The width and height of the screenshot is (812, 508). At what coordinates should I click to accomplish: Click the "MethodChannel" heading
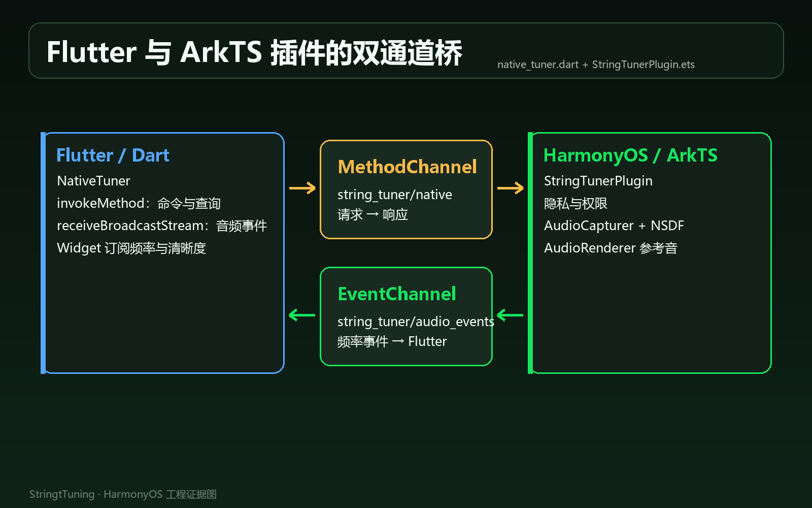click(x=407, y=167)
